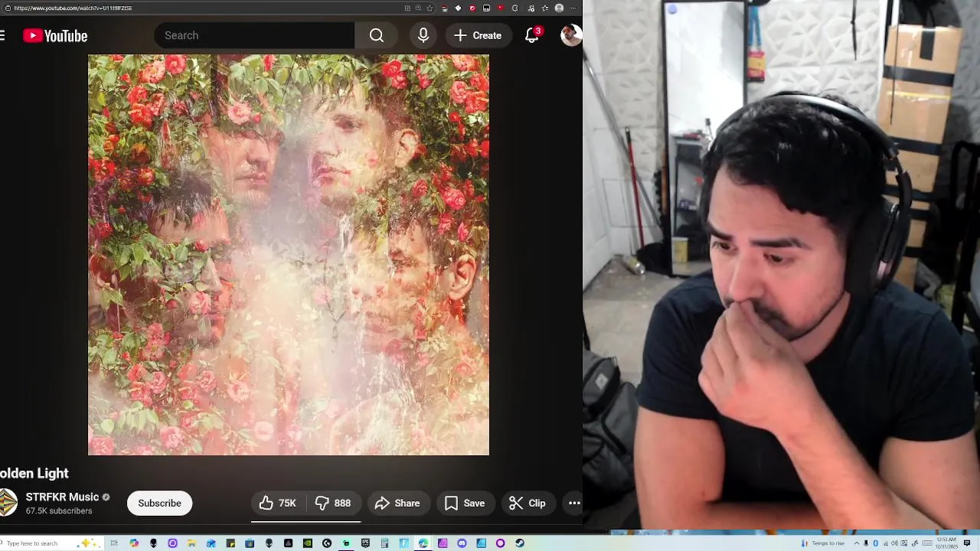
Task: Open the NVIDIA app on the taskbar
Action: coord(308,543)
